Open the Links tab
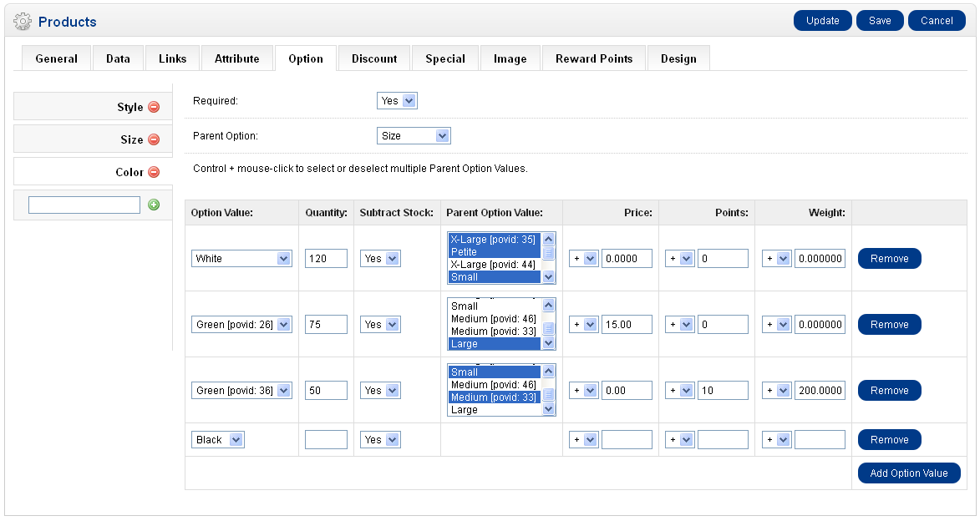980x521 pixels. (172, 58)
